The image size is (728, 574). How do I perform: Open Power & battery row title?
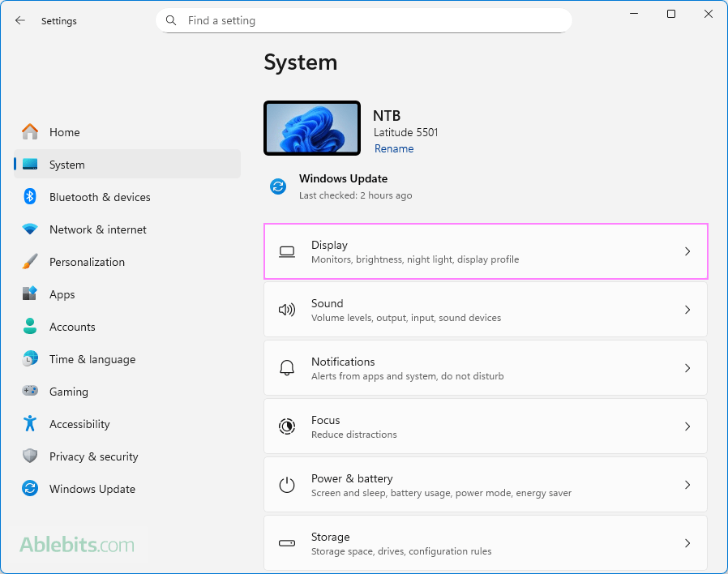pos(352,479)
